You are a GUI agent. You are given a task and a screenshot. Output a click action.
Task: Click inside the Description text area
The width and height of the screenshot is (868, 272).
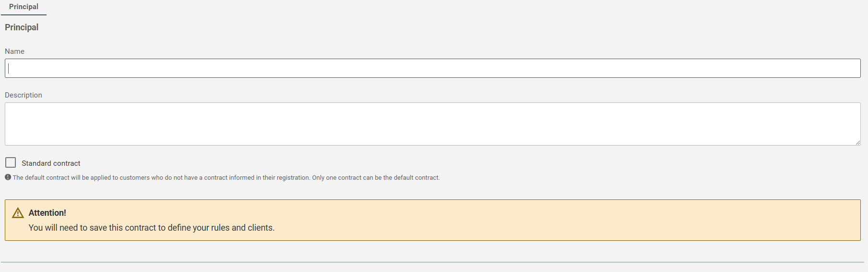(432, 124)
